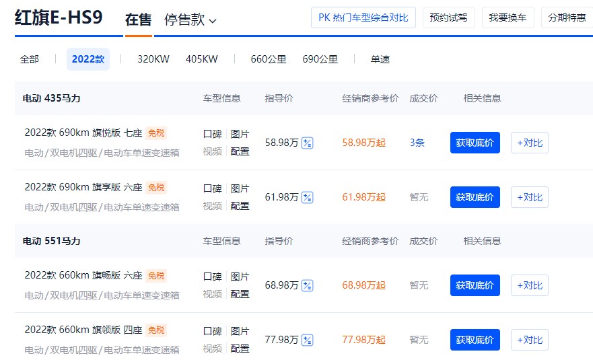Get lowest price for 旗悦版 七座
The height and width of the screenshot is (364, 593).
475,143
